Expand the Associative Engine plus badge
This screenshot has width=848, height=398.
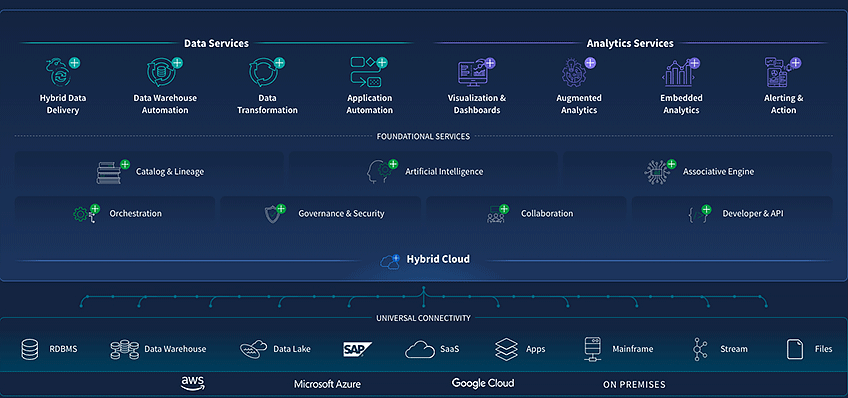(x=671, y=164)
